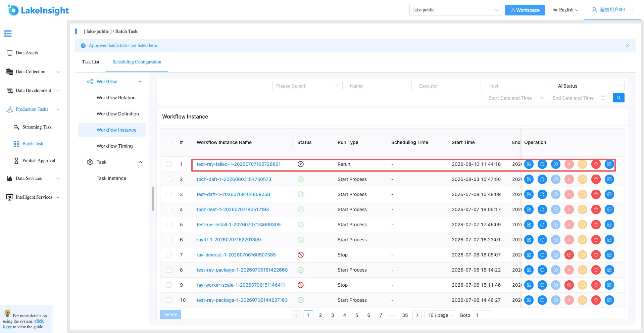Click edit icon for test-ray-failed instance
The width and height of the screenshot is (644, 333).
click(529, 164)
